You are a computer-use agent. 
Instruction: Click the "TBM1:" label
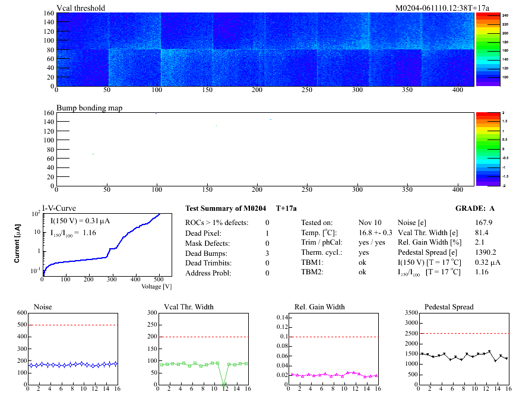point(312,262)
